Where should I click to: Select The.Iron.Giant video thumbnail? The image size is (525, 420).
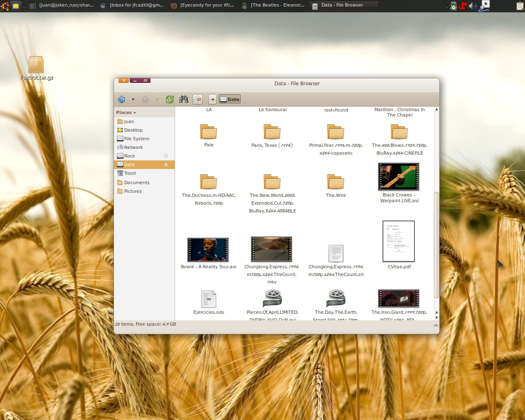[399, 298]
